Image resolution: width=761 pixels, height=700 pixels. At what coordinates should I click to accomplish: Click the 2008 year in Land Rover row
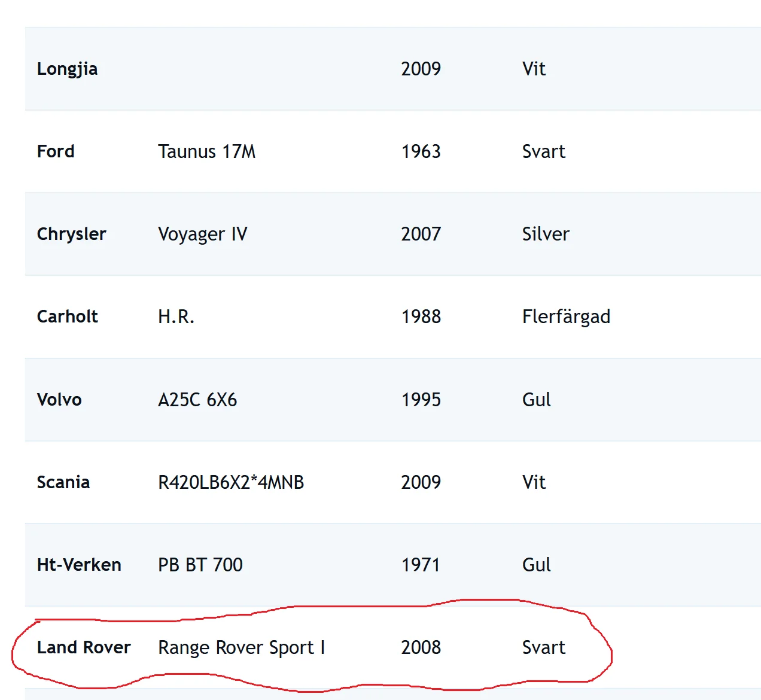tap(421, 647)
